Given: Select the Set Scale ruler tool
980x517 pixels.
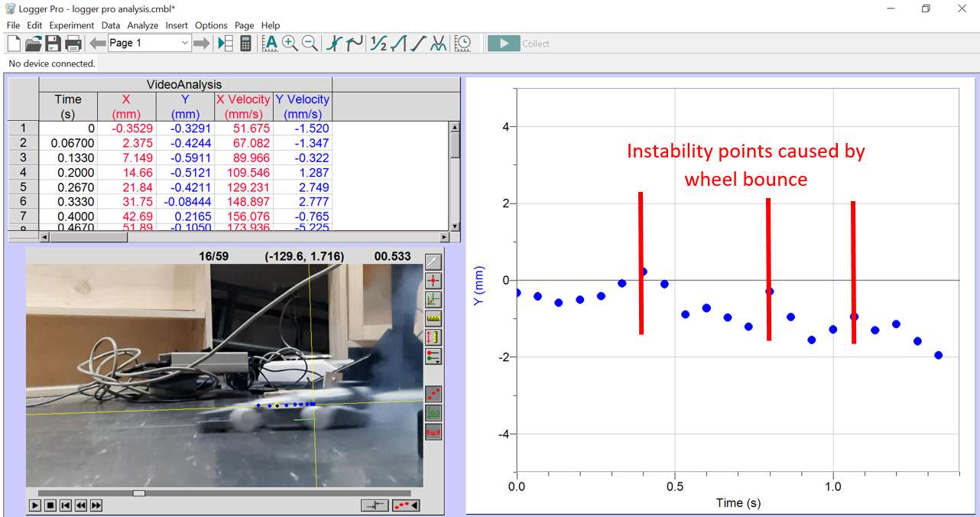Looking at the screenshot, I should tap(433, 317).
